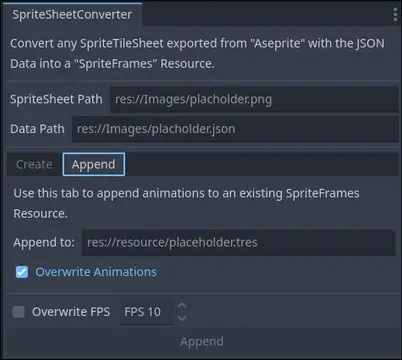Click the bottom Append button
Screen dimensions: 402x360
[202, 341]
